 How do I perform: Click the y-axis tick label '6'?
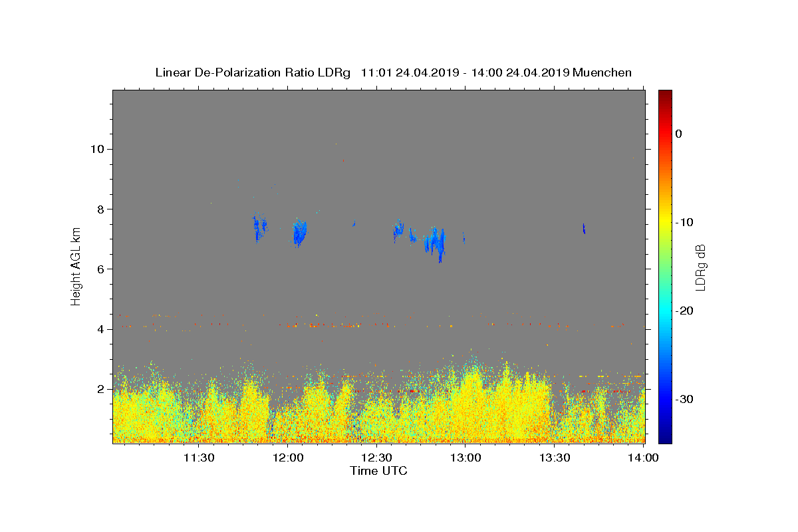[102, 269]
